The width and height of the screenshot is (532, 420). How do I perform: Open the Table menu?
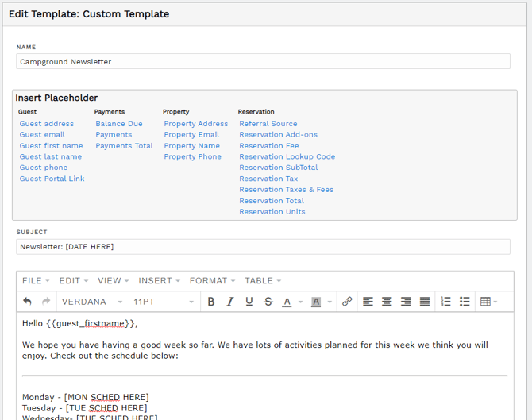(263, 280)
